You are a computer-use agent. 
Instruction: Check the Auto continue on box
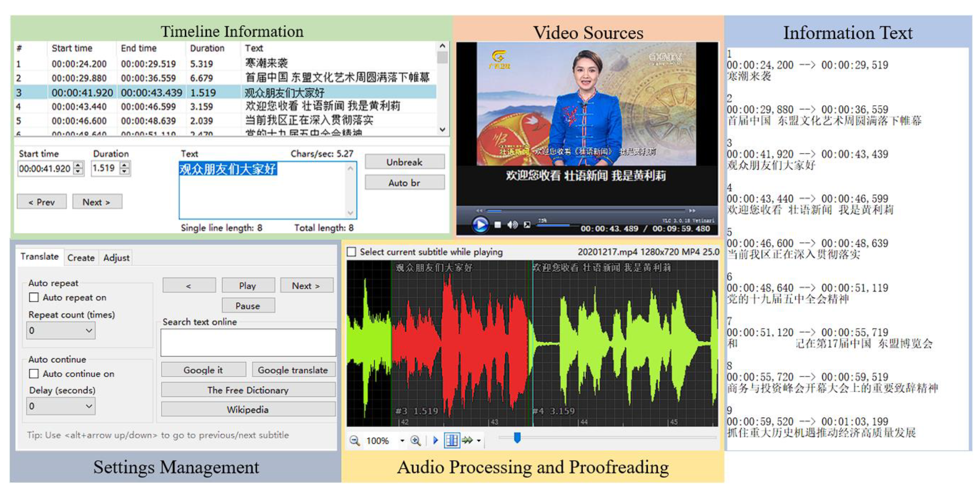click(x=34, y=374)
